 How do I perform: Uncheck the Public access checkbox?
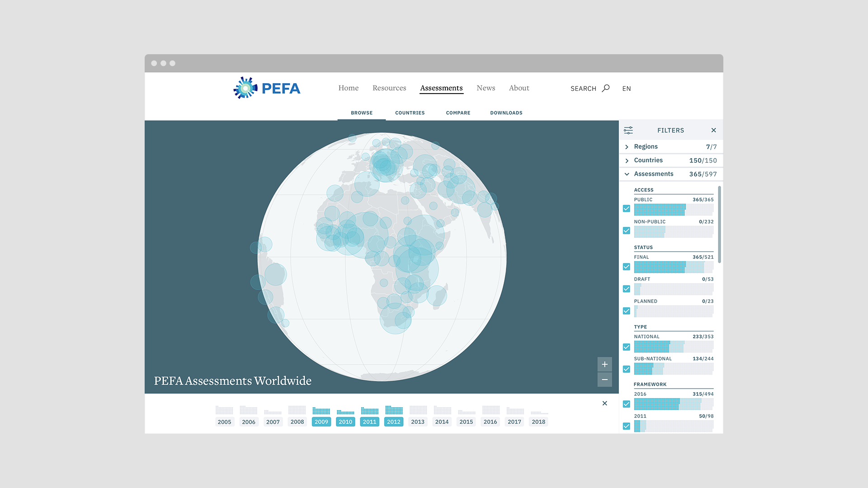point(626,208)
